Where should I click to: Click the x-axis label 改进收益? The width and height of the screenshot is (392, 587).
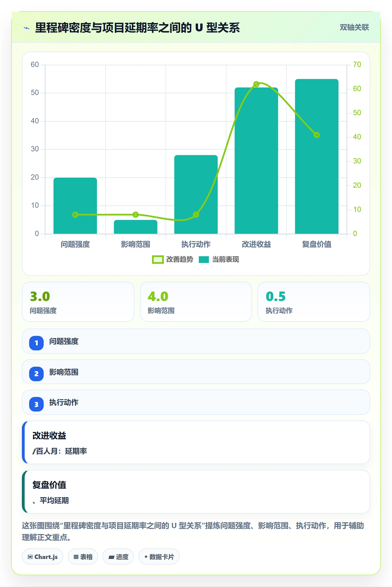[256, 244]
